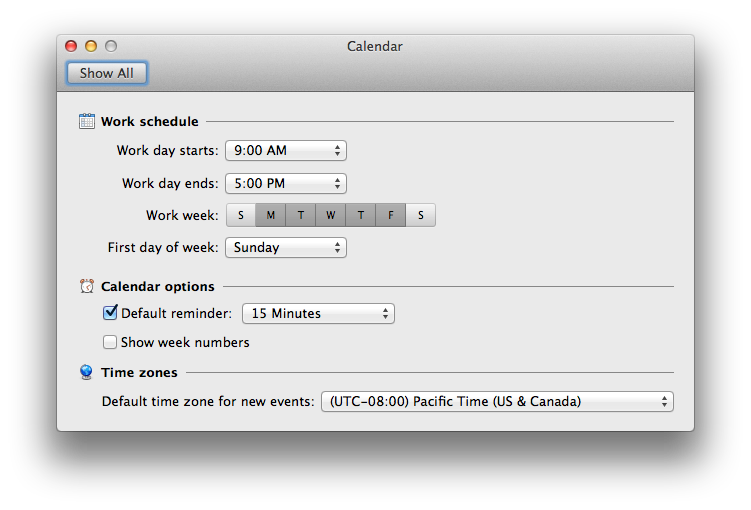Click the Work schedule calendar icon
The image size is (751, 510).
[87, 121]
